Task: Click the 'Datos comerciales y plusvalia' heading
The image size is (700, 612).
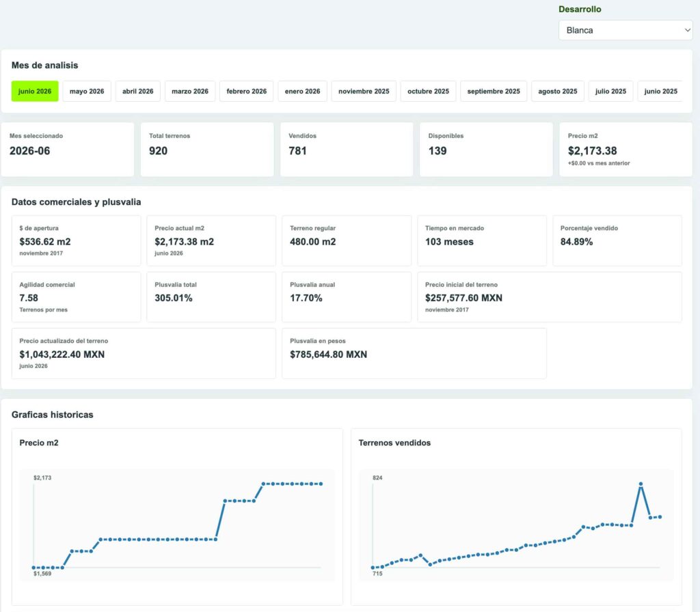Action: point(76,202)
